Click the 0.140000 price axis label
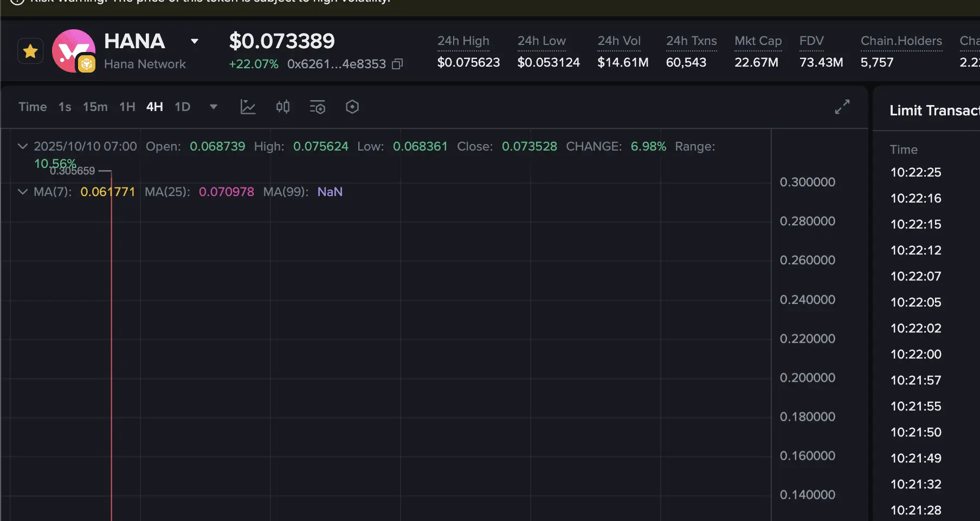The width and height of the screenshot is (980, 521). click(808, 494)
